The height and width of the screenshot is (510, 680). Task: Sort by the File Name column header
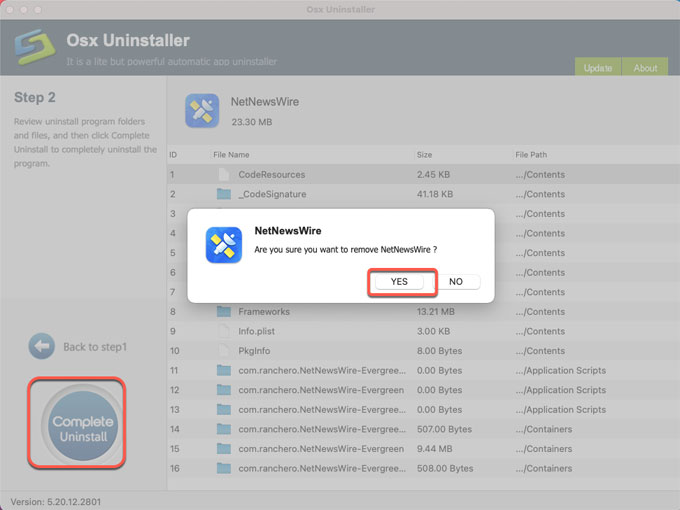231,155
